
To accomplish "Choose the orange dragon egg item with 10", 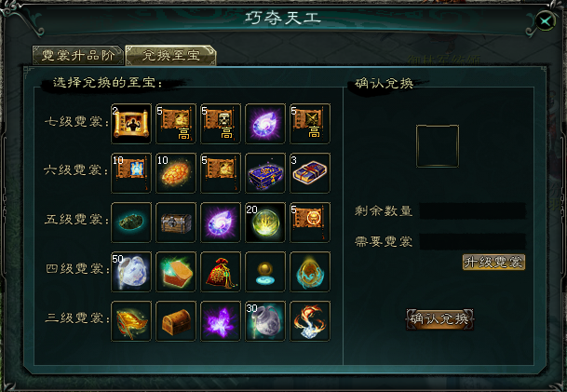I will (x=176, y=173).
